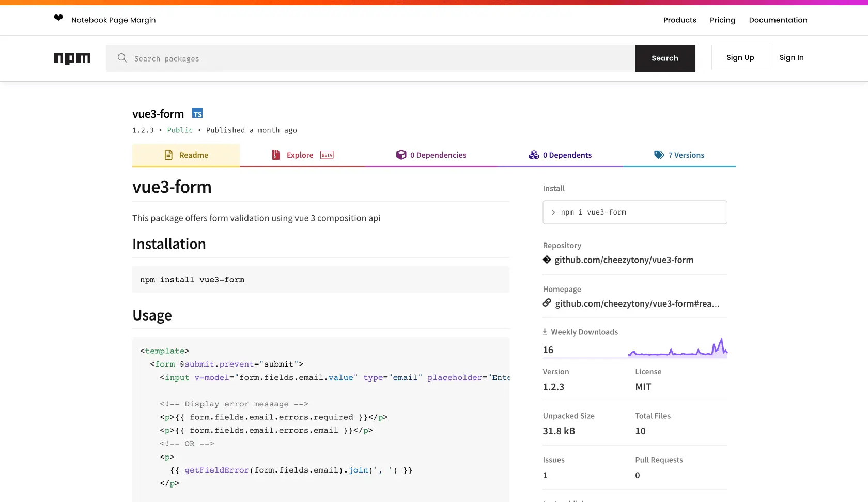Switch to the Explore tab

coord(302,155)
